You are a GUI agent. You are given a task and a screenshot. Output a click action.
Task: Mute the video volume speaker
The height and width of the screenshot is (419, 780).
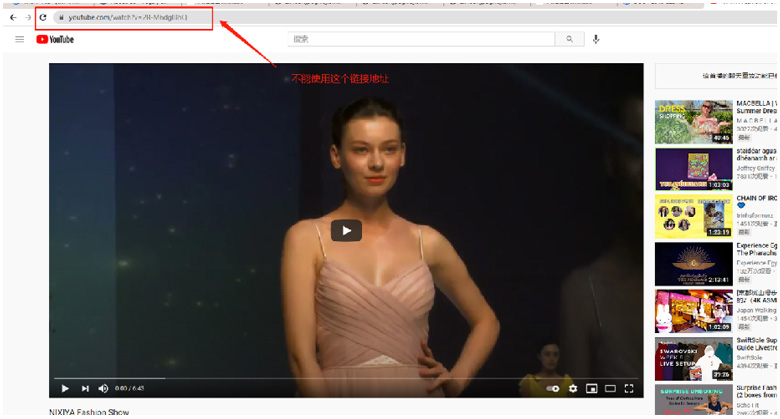click(103, 388)
